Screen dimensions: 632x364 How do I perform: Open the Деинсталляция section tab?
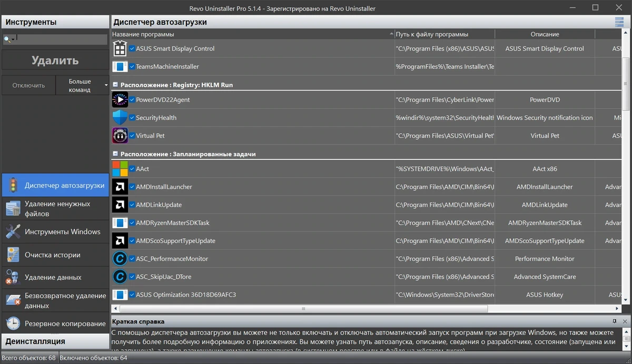click(x=55, y=341)
